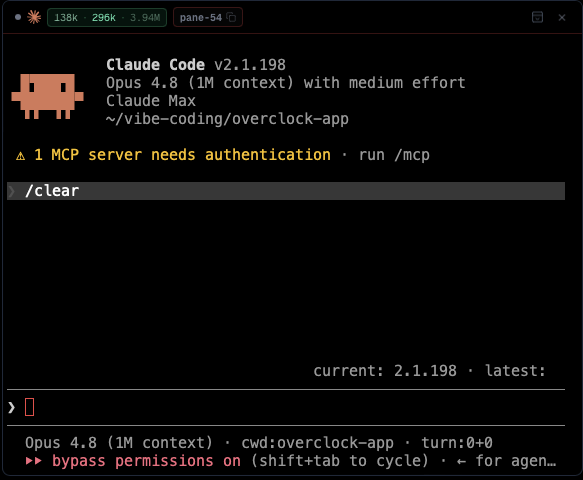
Task: Click the Opus 4.8 (1M context) status text
Action: pos(119,443)
